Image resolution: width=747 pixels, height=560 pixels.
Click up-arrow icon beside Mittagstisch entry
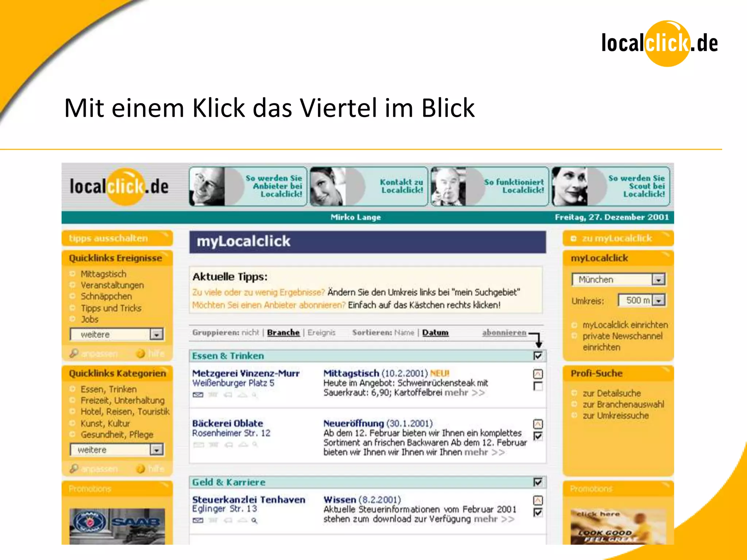point(538,374)
